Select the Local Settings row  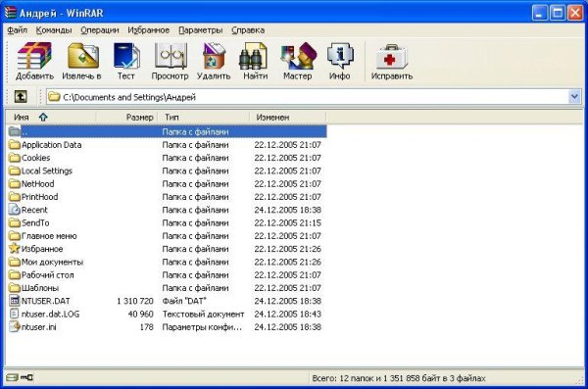tap(167, 170)
